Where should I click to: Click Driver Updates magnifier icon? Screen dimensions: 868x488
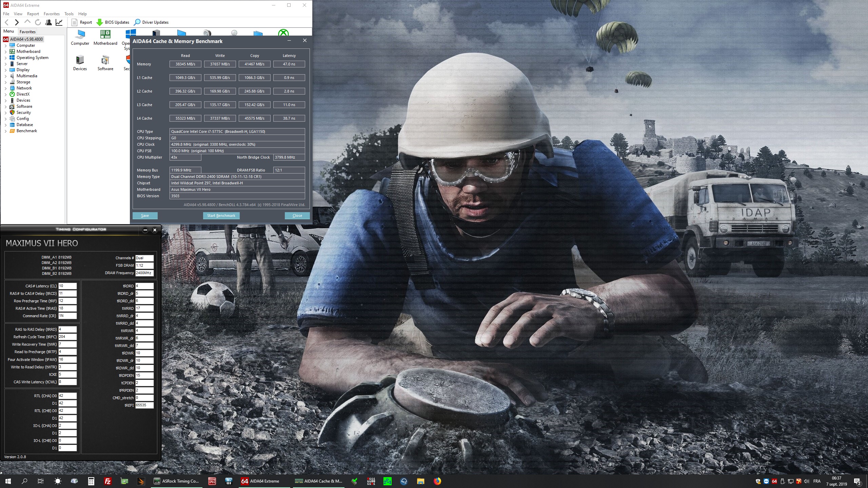pos(137,22)
